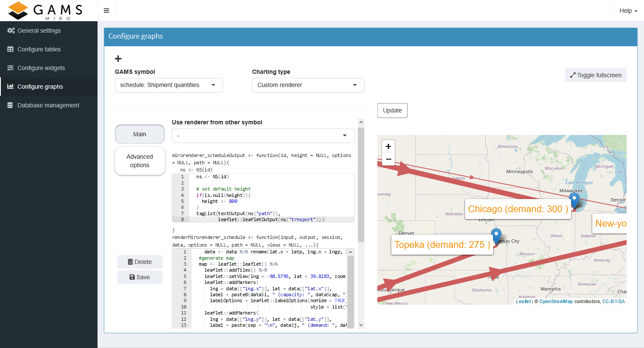Open the Configure widgets section

pyautogui.click(x=41, y=68)
